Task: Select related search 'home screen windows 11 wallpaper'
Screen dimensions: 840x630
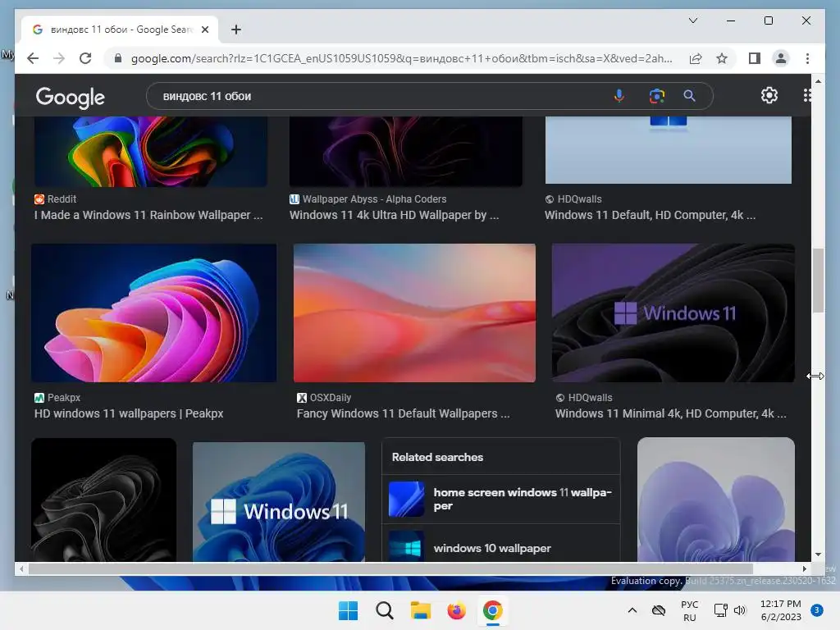Action: 501,499
